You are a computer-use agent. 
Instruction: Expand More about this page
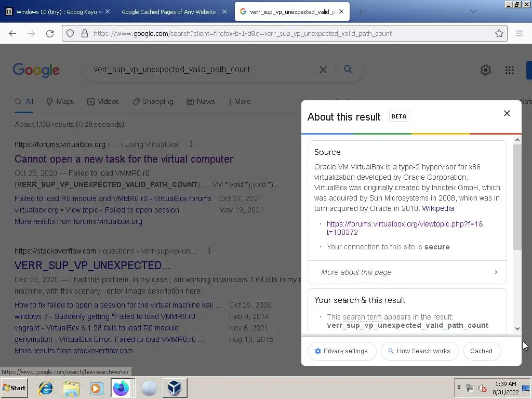pos(407,272)
